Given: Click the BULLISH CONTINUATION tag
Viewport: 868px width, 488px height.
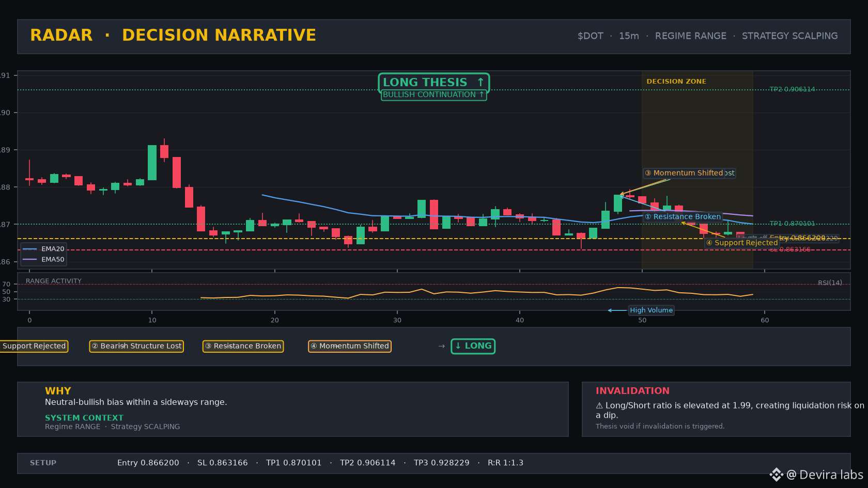Looking at the screenshot, I should [433, 95].
